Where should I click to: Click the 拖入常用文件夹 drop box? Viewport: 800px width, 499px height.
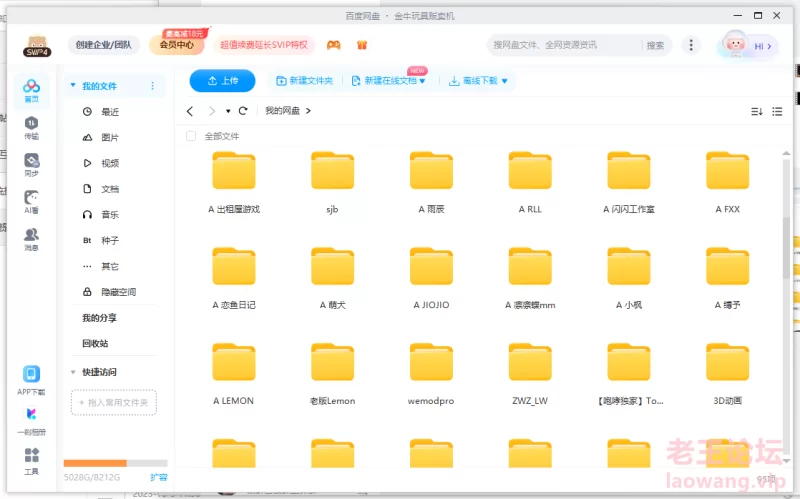coord(114,403)
